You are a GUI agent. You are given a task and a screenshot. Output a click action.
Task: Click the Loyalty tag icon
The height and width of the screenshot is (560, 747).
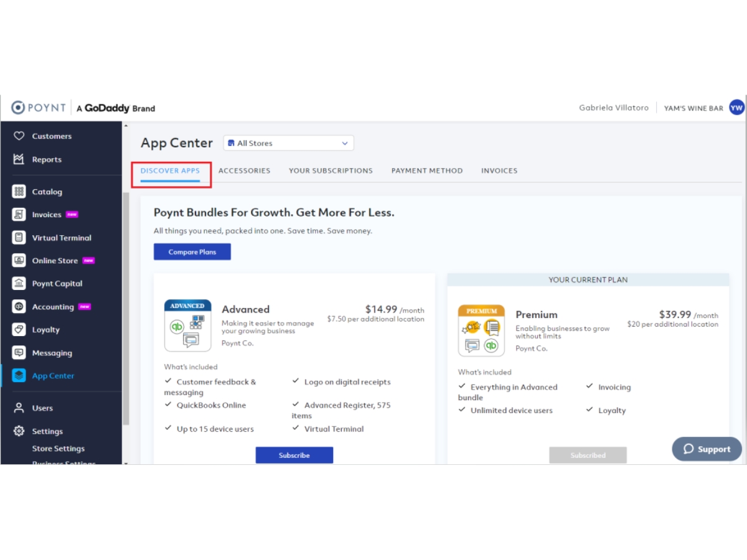point(19,330)
